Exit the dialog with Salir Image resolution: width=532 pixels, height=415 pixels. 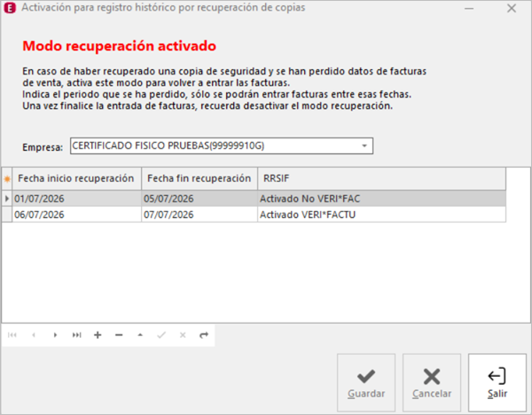497,383
